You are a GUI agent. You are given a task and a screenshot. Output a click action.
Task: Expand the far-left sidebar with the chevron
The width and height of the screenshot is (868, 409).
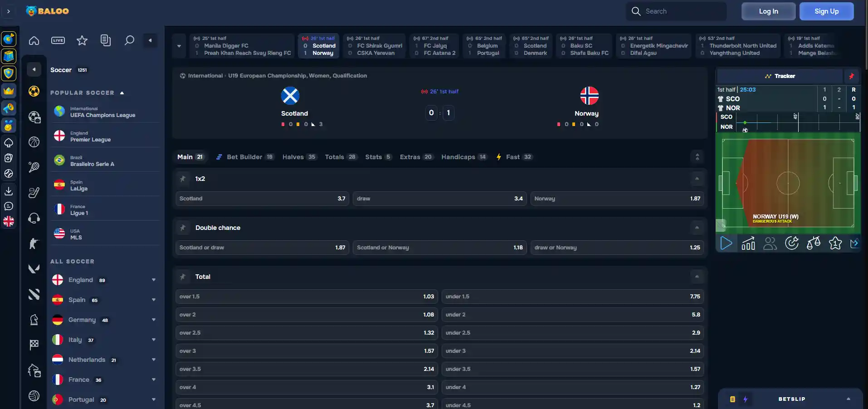pos(9,11)
